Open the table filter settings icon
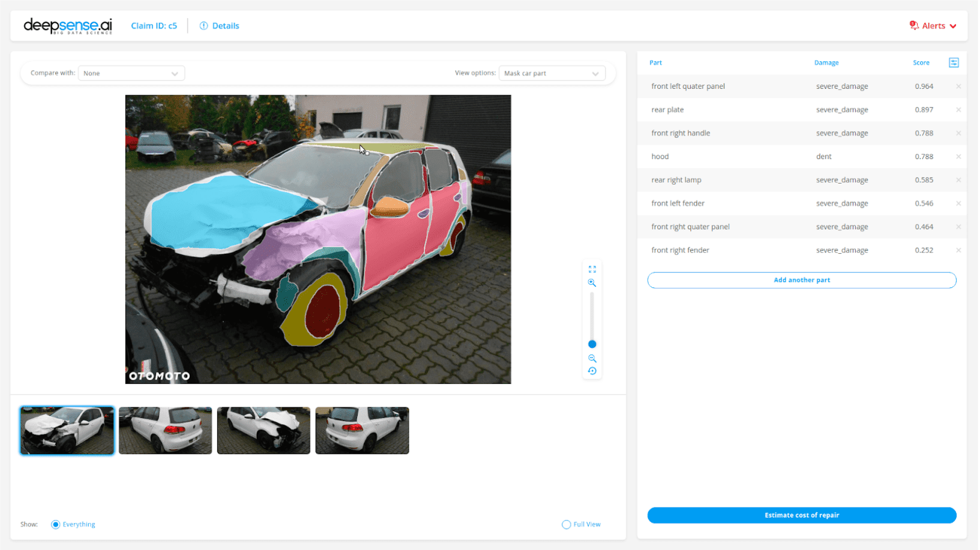Viewport: 980px width, 550px height. click(953, 62)
